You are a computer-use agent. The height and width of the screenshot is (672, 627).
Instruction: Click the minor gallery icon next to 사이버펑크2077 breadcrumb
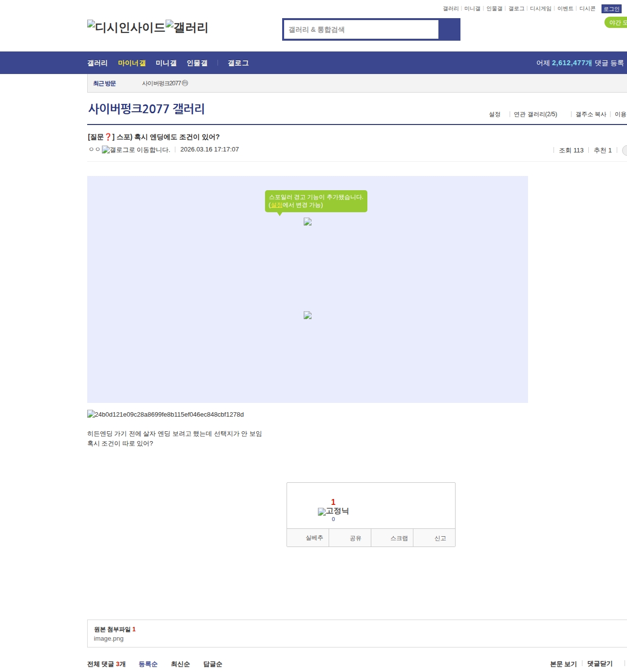(184, 83)
